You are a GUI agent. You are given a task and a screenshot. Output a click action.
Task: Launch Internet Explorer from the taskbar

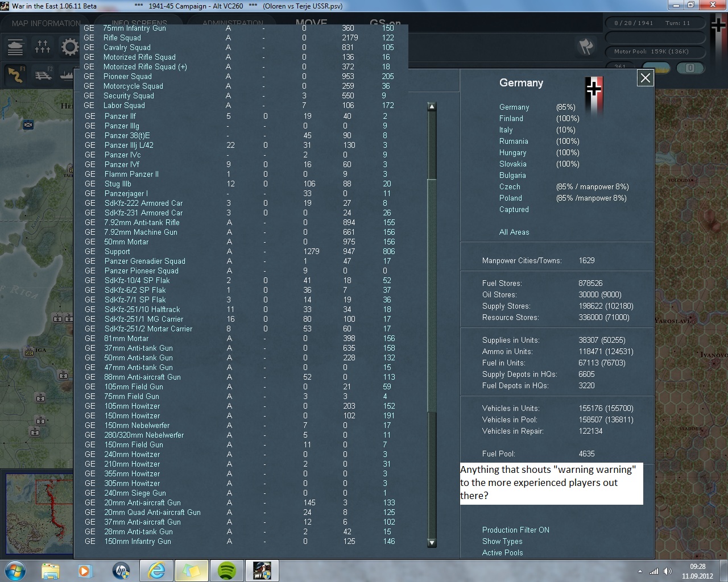click(x=156, y=571)
